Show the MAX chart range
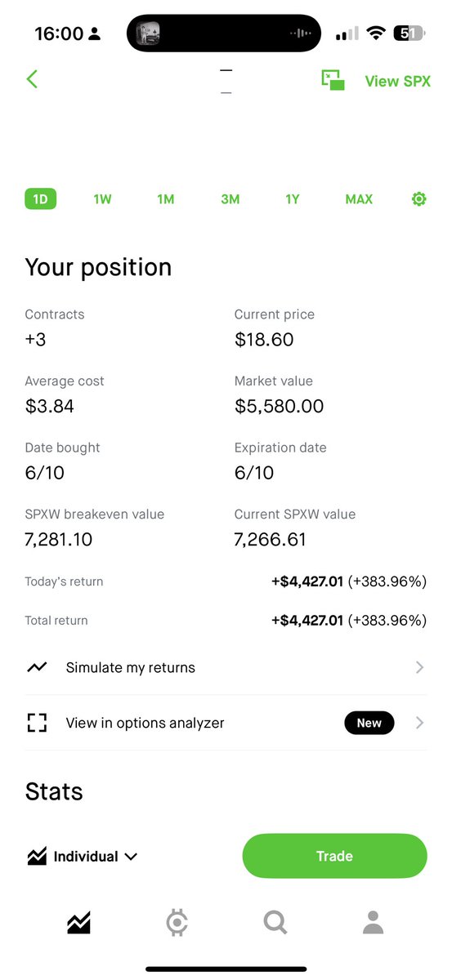 359,199
